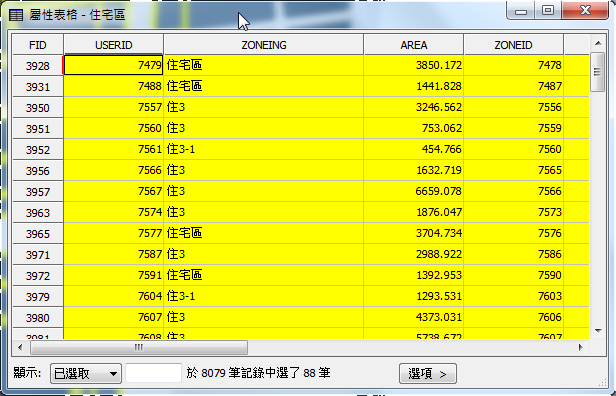Select the ZONEING column header
616x396 pixels.
[x=264, y=45]
